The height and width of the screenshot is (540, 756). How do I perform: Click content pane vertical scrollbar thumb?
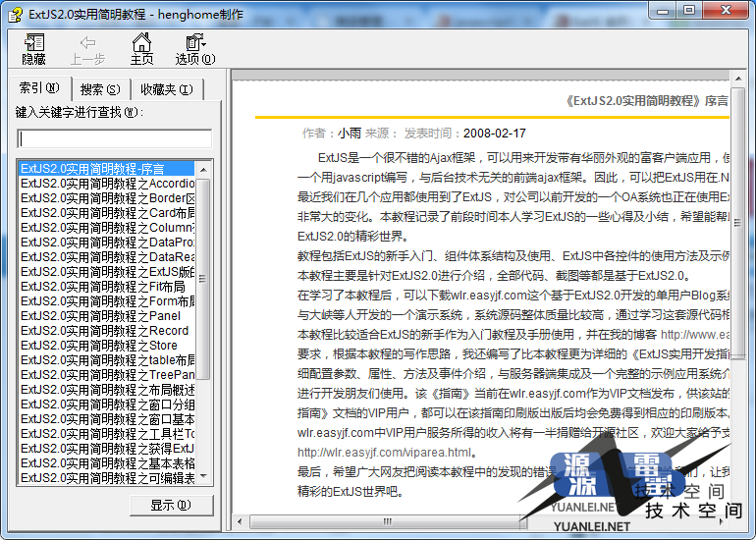[738, 223]
